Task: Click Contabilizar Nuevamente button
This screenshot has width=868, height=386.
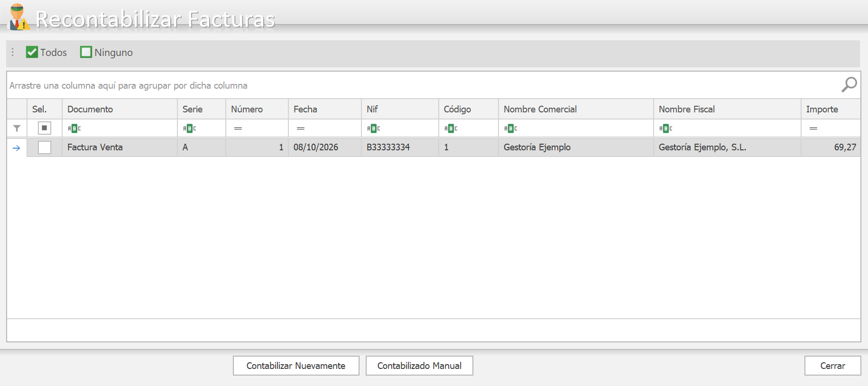Action: [x=296, y=366]
